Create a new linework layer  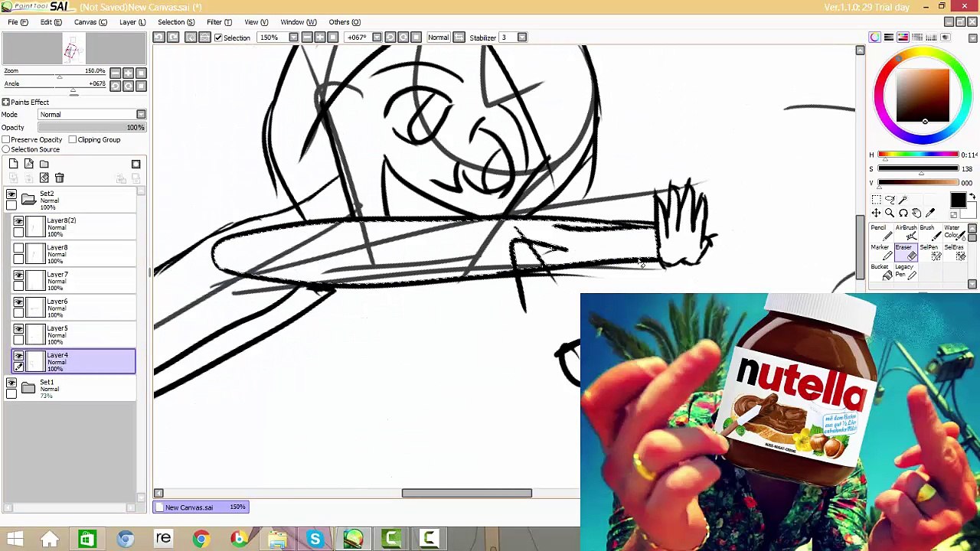coord(29,164)
